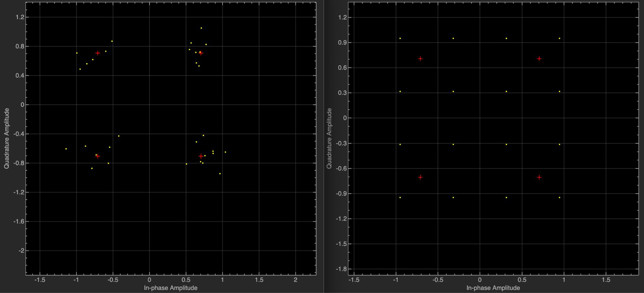Click lower-left red cross in right plot
This screenshot has width=644, height=293.
pos(420,177)
